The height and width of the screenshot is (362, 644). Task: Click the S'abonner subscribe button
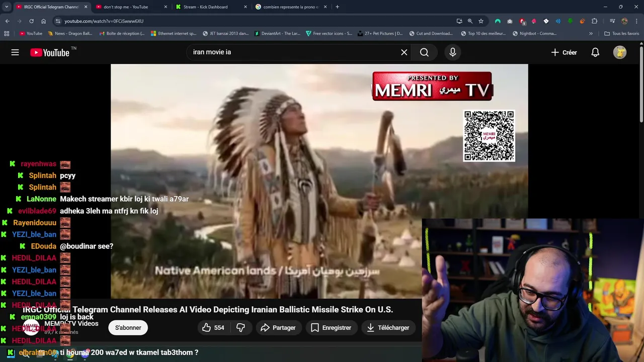(x=128, y=328)
